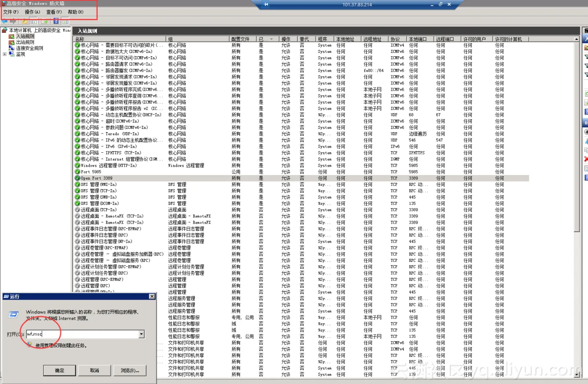Open the 文件(F) menu
588x384 pixels.
pos(10,12)
